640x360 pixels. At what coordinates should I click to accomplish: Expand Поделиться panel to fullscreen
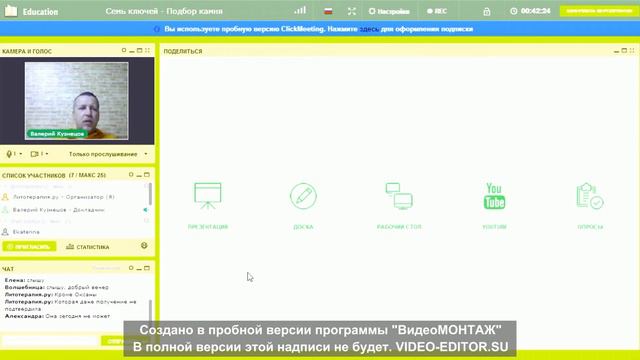(x=632, y=50)
